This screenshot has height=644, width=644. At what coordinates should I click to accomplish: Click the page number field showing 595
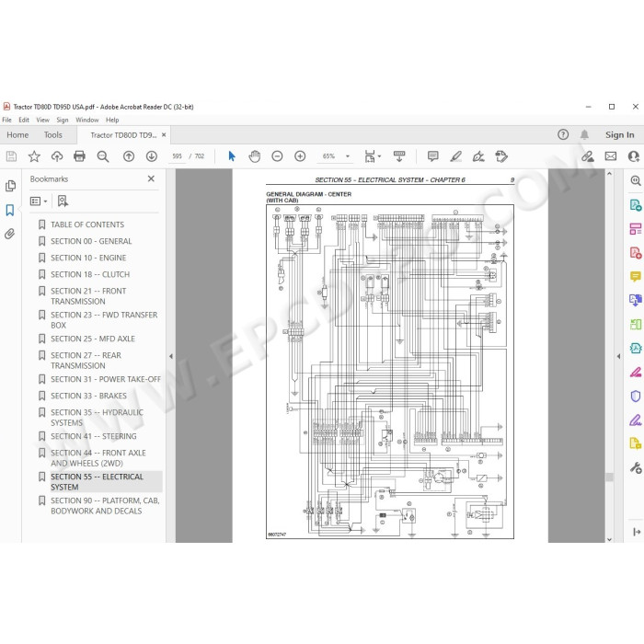pos(177,156)
